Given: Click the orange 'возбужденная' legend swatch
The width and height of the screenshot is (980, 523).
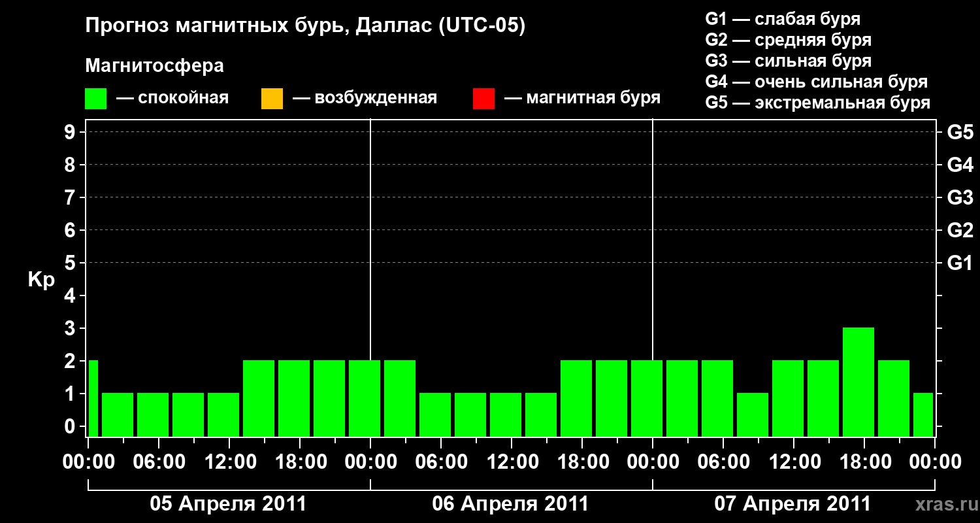Looking at the screenshot, I should 272,99.
